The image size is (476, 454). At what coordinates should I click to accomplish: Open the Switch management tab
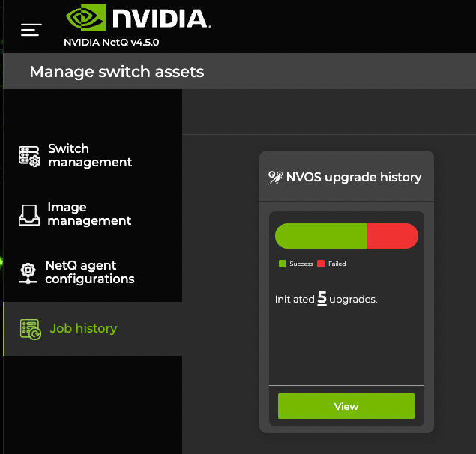(90, 155)
